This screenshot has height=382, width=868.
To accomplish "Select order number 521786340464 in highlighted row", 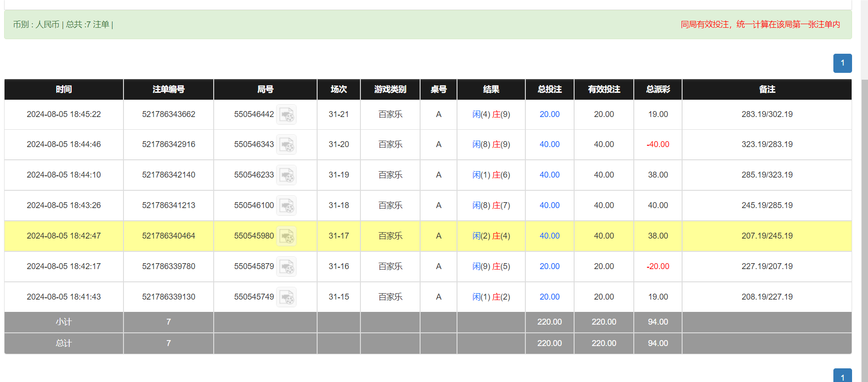I will coord(168,236).
